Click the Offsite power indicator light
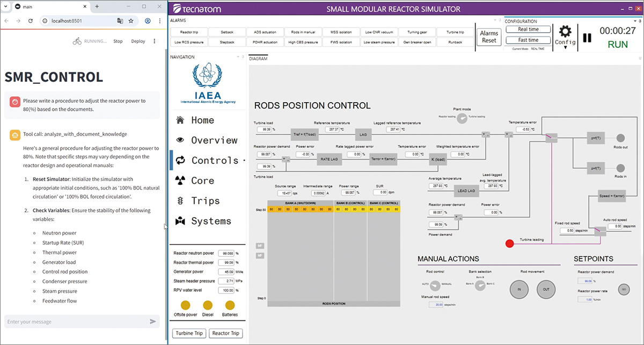This screenshot has width=644, height=345. [185, 305]
